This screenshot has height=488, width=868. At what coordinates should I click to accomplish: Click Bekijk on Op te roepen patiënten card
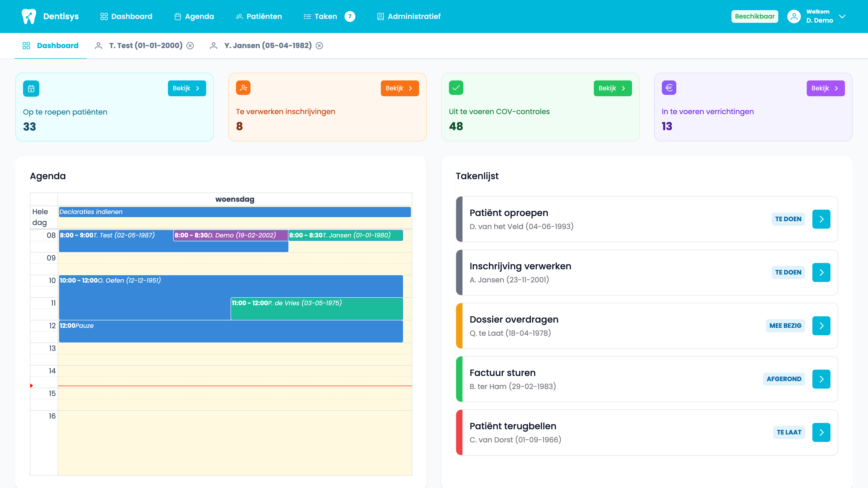187,88
